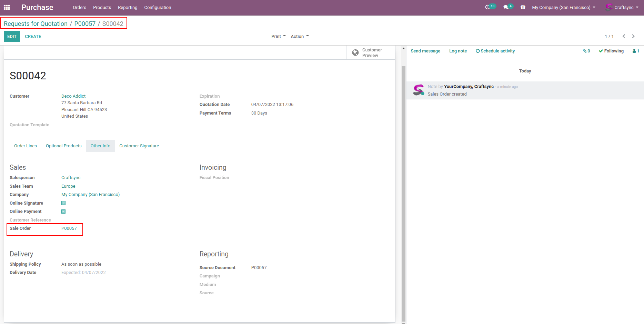Expand the Print dropdown

(278, 37)
